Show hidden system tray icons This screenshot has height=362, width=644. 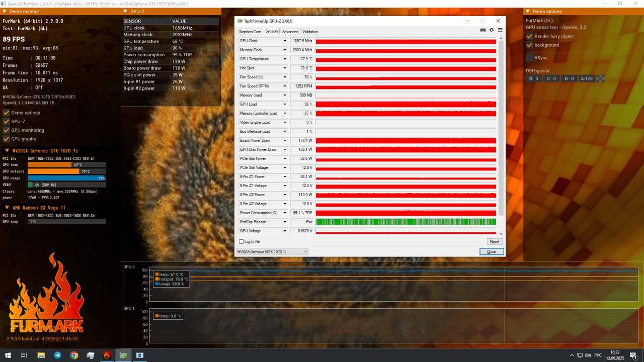tap(572, 355)
